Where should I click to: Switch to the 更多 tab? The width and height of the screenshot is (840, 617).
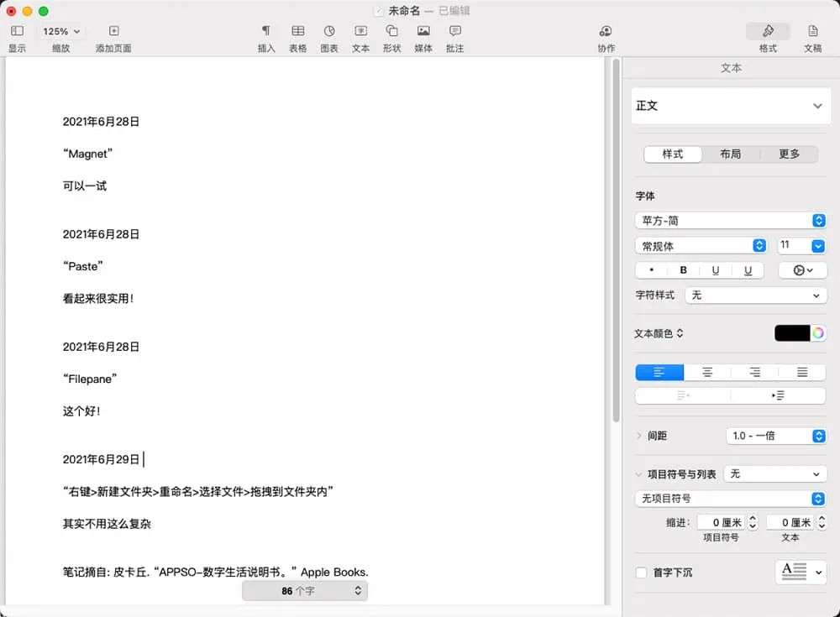click(789, 154)
